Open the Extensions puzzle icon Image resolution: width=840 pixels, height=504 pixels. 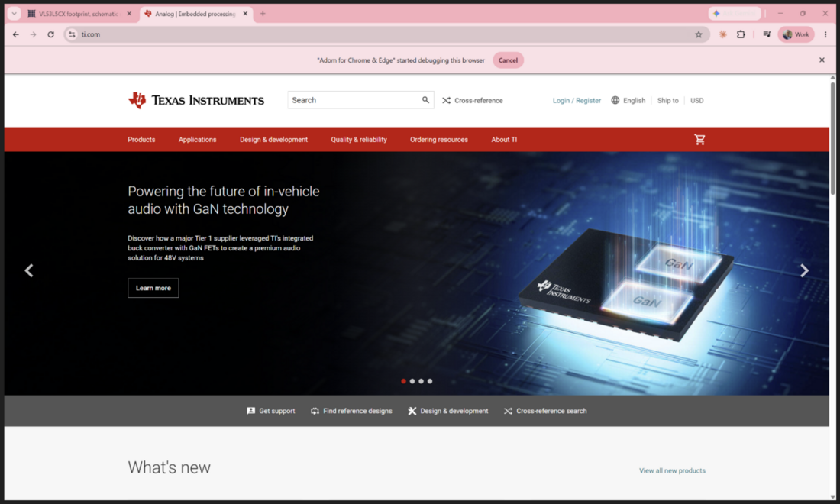click(741, 34)
